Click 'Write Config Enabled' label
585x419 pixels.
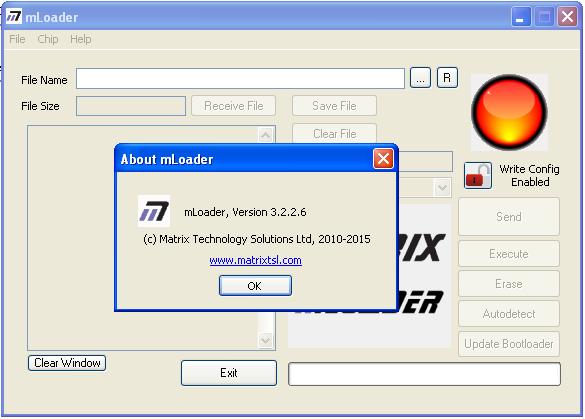(529, 175)
